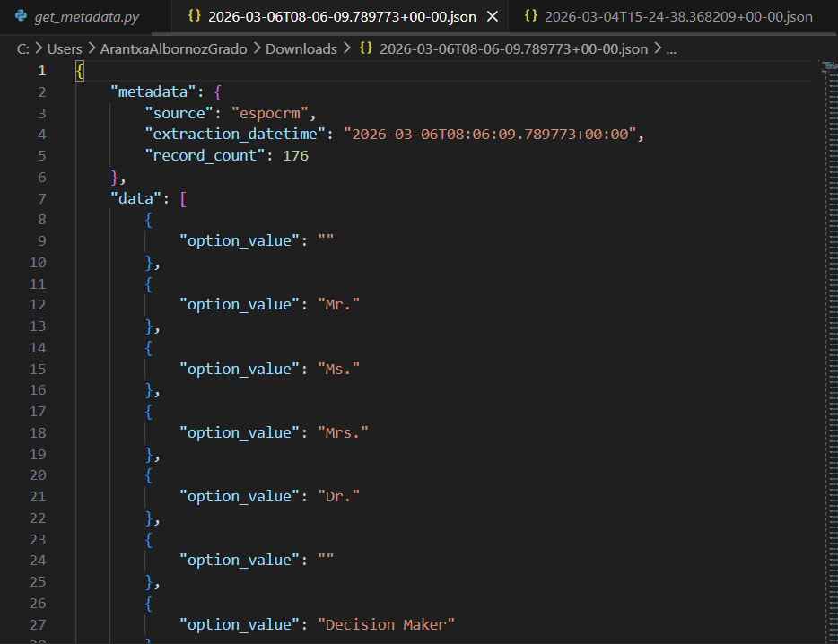Image resolution: width=838 pixels, height=644 pixels.
Task: Click the JSON icon on the 2026-03-04 tab
Action: coord(530,17)
